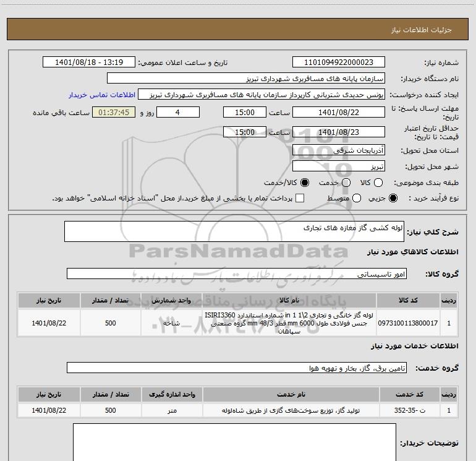Click the delivery city تبریز field
This screenshot has height=461, width=476.
coord(339,166)
